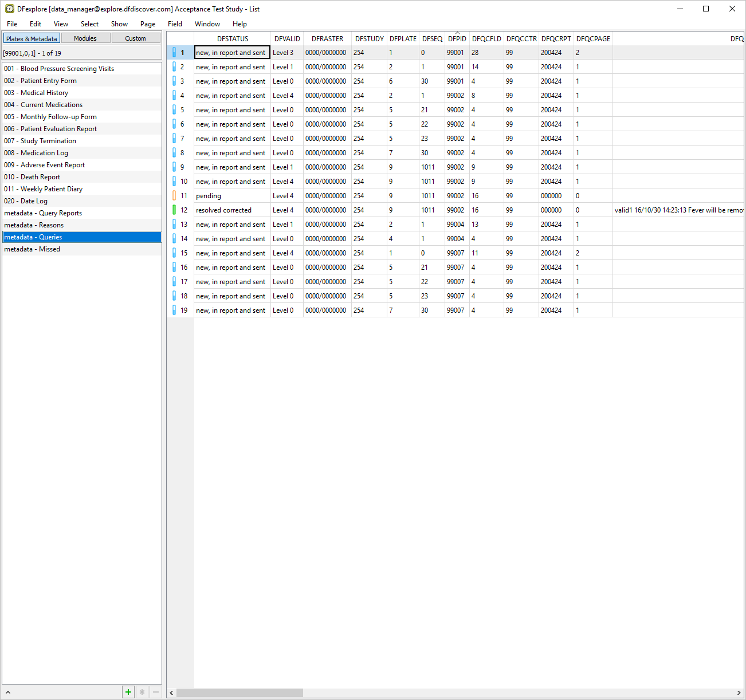
Task: Click the blue status marker on row 19
Action: (x=174, y=310)
